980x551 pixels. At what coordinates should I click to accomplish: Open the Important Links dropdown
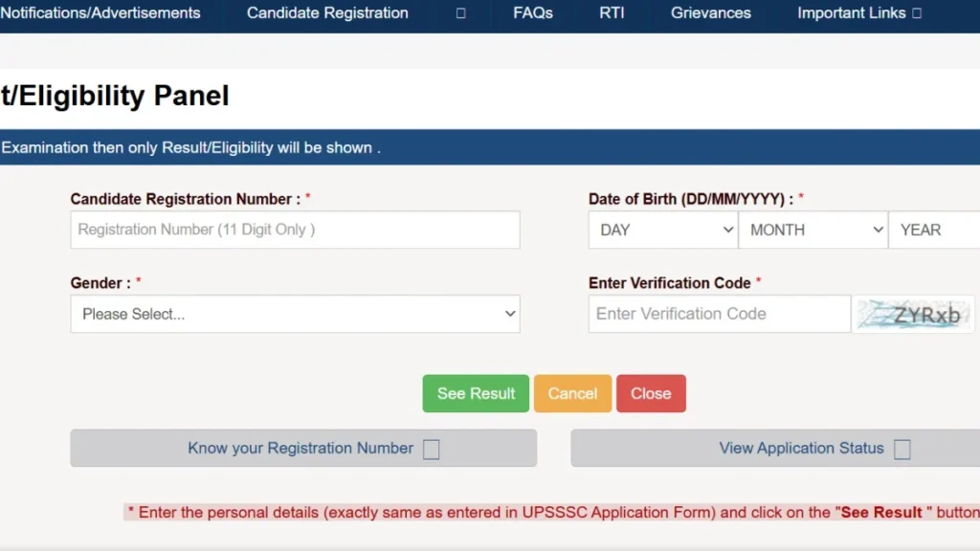(851, 13)
